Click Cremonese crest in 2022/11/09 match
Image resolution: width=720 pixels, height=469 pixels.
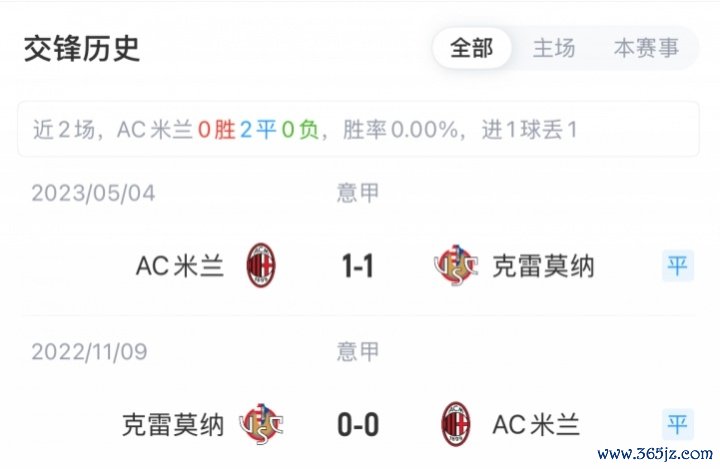tap(261, 424)
